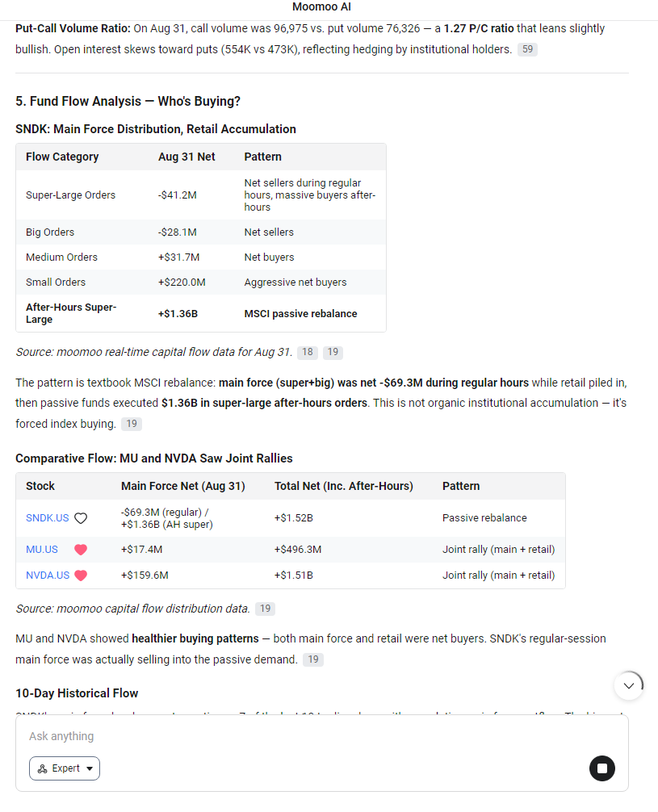The width and height of the screenshot is (658, 812).
Task: Toggle the watchlist heart next to SNDK.US
Action: point(81,518)
